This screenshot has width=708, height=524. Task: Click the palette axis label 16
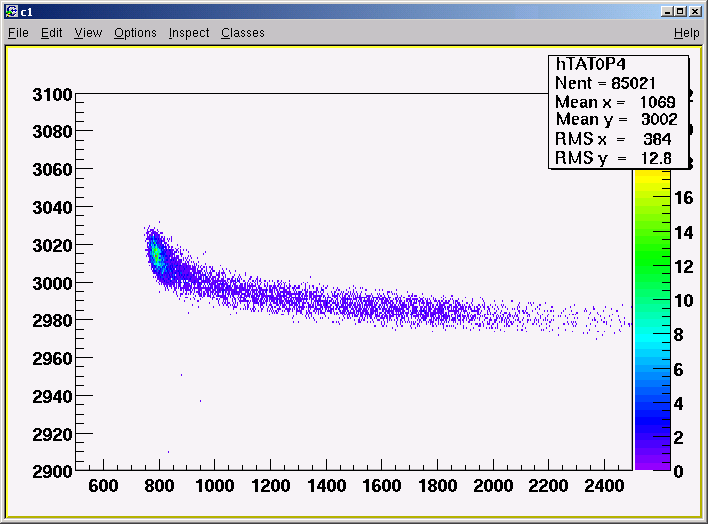[x=683, y=198]
